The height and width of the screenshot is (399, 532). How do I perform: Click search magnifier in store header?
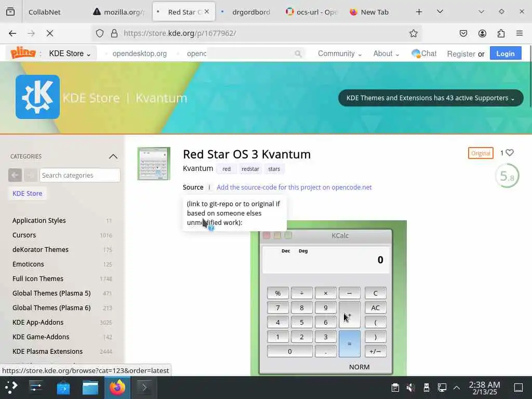point(298,54)
